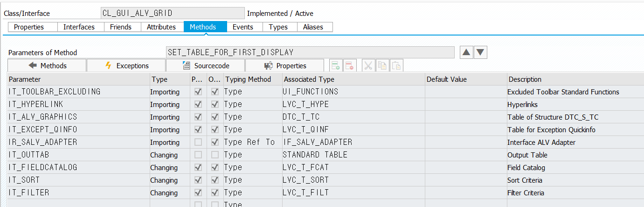Click the Default Value column header

coord(465,79)
